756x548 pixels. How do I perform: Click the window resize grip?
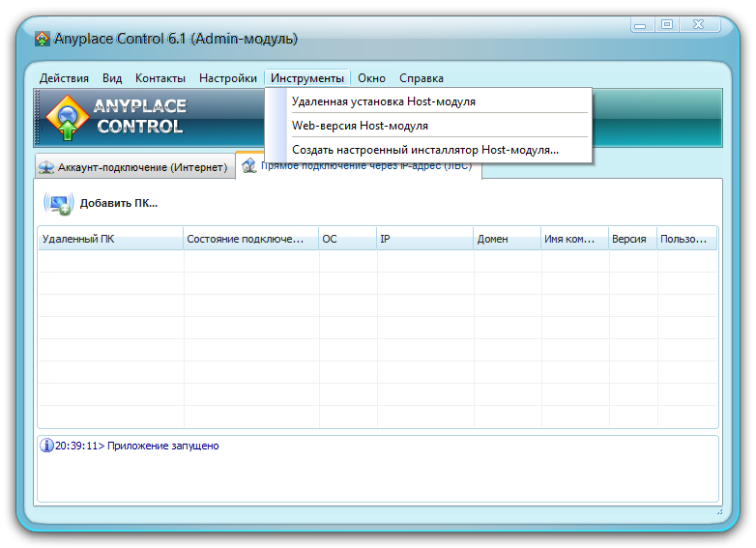[x=719, y=512]
